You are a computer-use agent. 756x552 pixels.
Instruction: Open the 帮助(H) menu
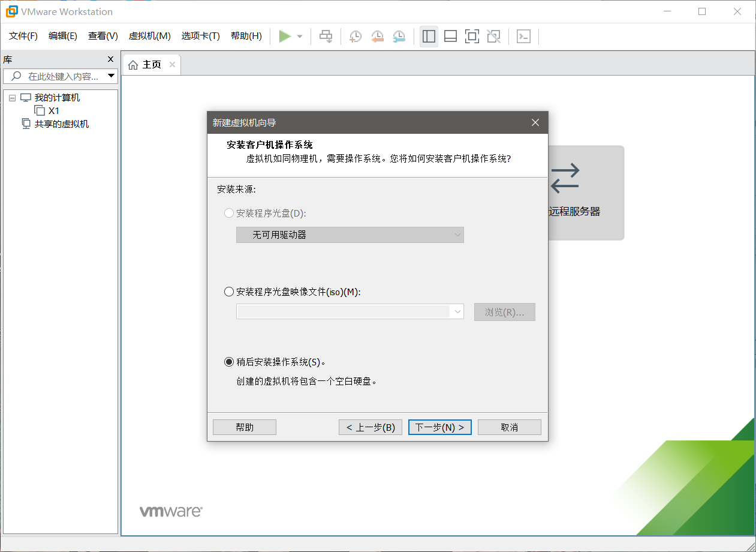coord(246,36)
